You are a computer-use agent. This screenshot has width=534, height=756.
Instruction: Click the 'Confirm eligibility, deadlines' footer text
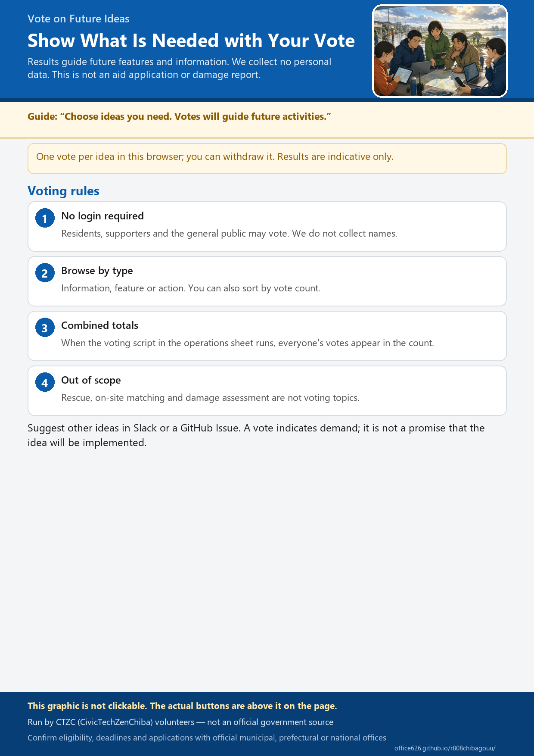[x=207, y=737]
